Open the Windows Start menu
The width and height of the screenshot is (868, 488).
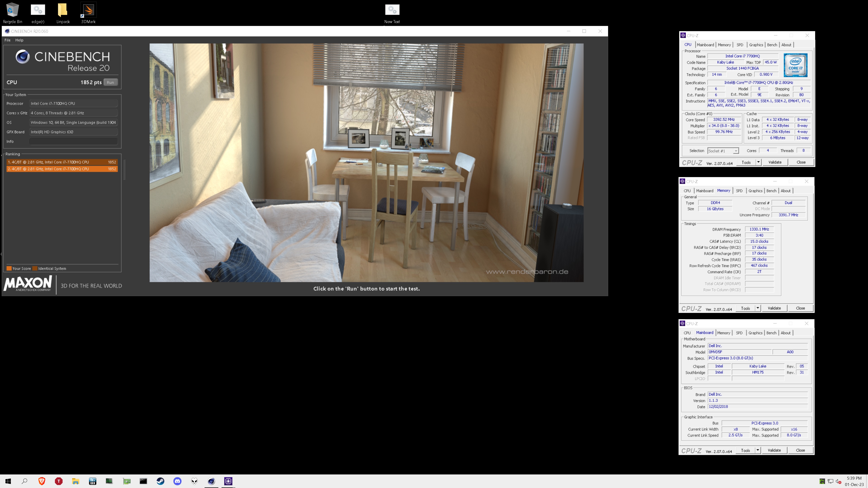[x=8, y=481]
